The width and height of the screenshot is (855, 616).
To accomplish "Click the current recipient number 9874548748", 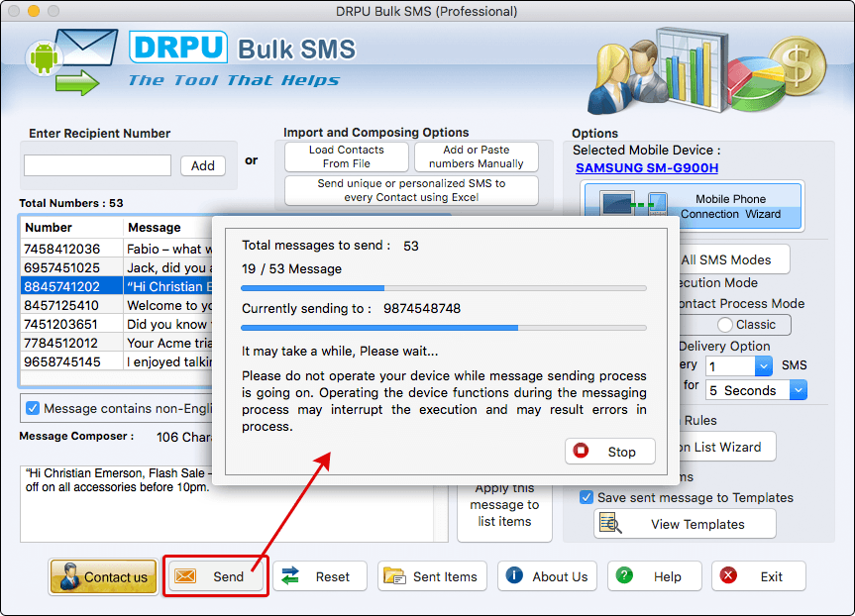I will 421,309.
